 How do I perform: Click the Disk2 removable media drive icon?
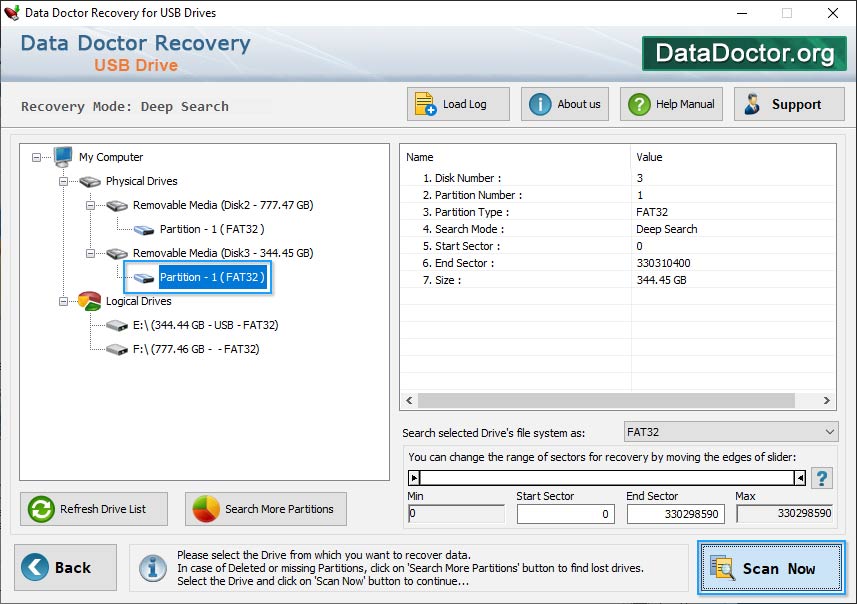pyautogui.click(x=117, y=206)
